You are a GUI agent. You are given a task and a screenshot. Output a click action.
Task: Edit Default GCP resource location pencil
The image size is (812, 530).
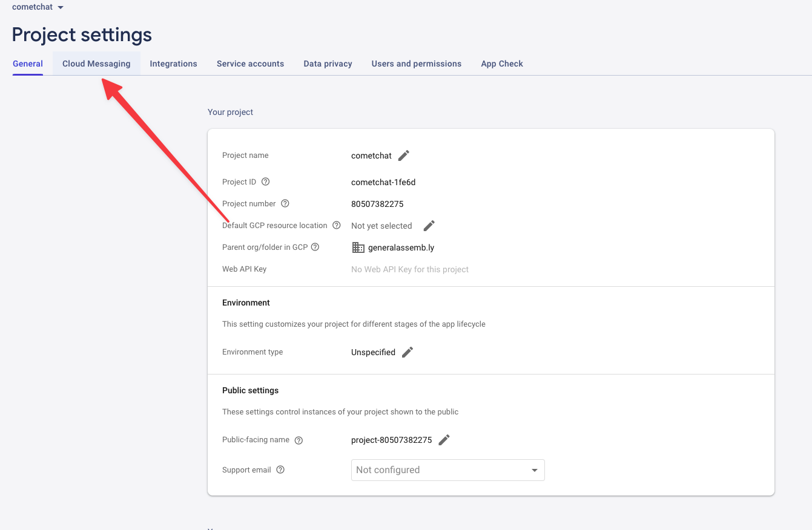coord(429,226)
